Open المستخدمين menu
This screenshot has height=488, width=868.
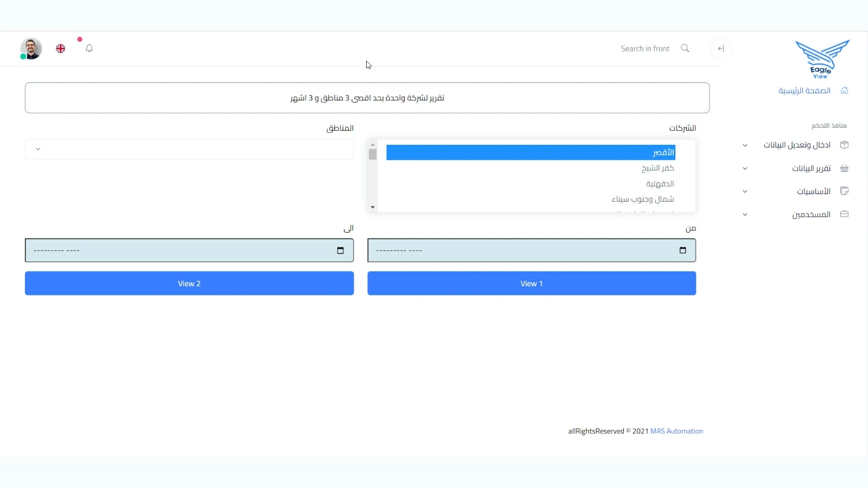click(811, 215)
